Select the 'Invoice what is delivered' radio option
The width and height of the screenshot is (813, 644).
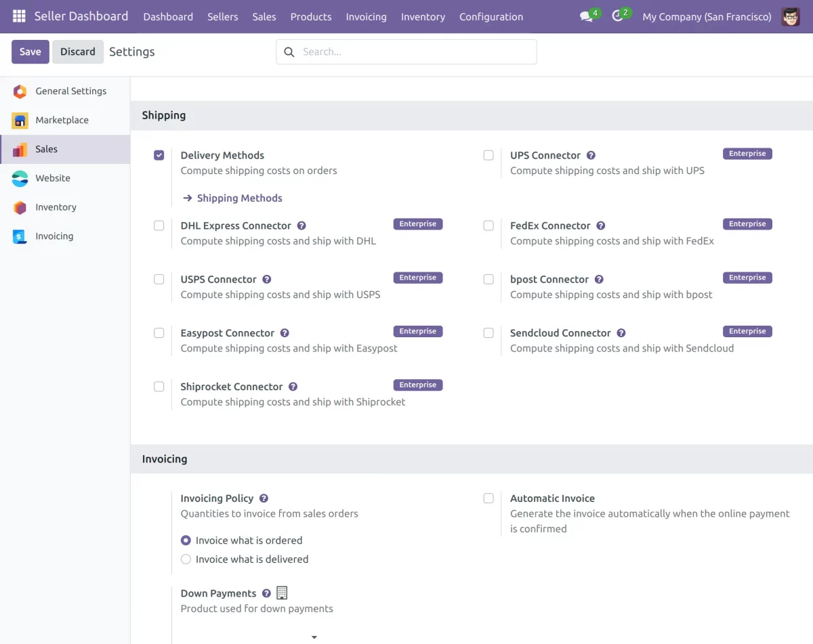186,559
